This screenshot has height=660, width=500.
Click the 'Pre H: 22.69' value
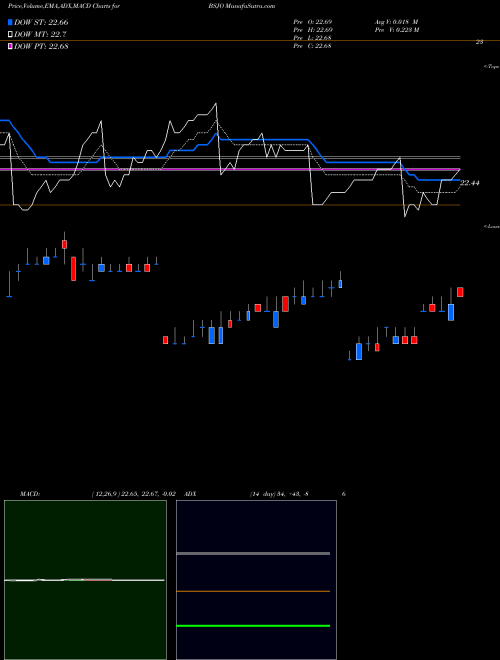coord(313,30)
